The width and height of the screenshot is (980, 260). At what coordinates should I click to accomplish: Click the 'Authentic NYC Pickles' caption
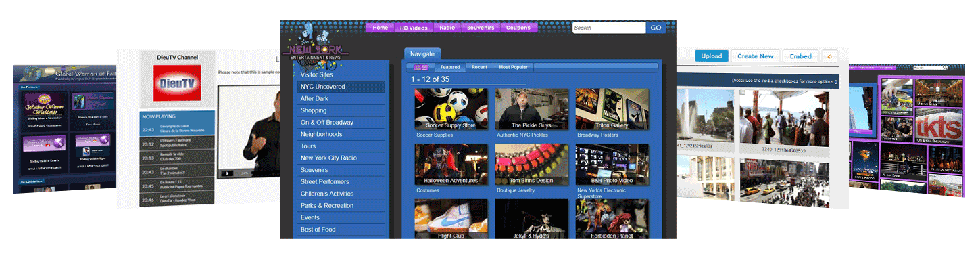point(522,135)
